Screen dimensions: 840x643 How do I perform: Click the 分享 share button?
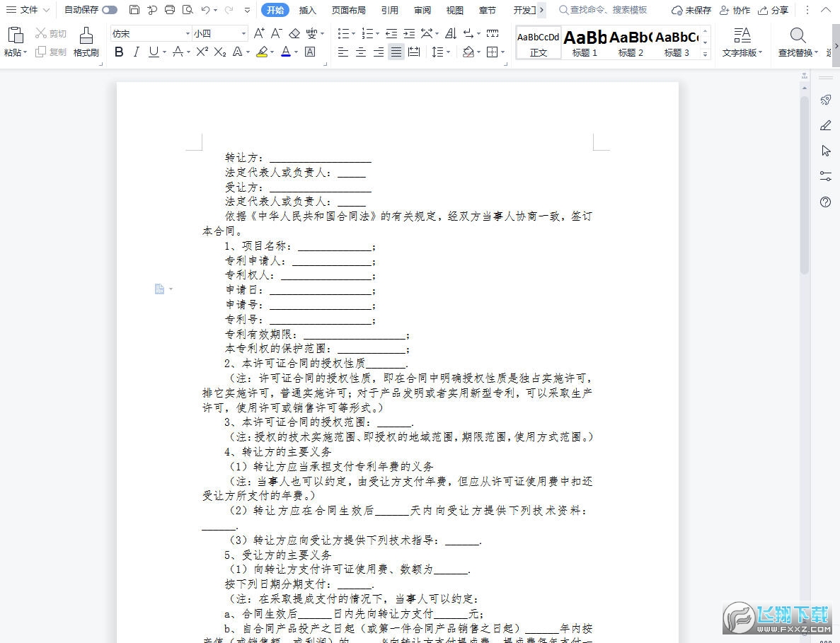pyautogui.click(x=773, y=10)
